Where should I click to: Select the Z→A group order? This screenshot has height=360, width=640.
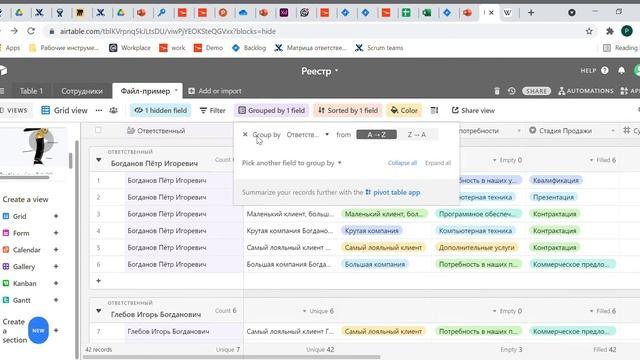[x=417, y=134]
